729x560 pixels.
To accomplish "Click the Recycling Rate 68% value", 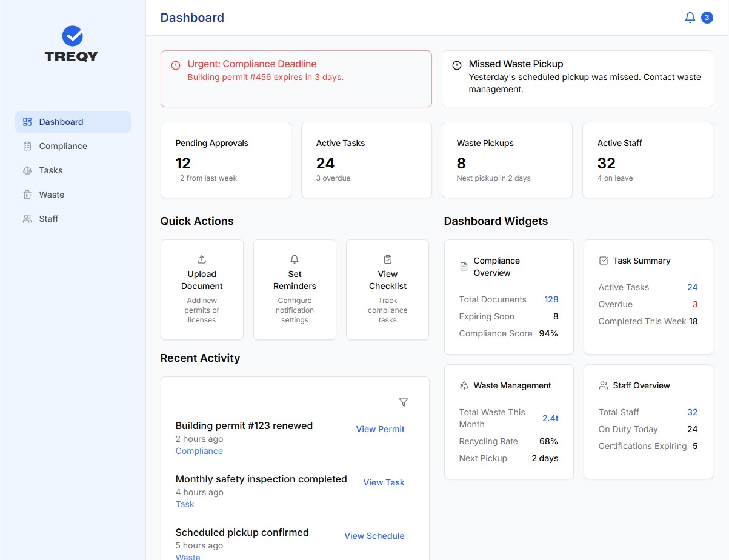I will tap(548, 441).
